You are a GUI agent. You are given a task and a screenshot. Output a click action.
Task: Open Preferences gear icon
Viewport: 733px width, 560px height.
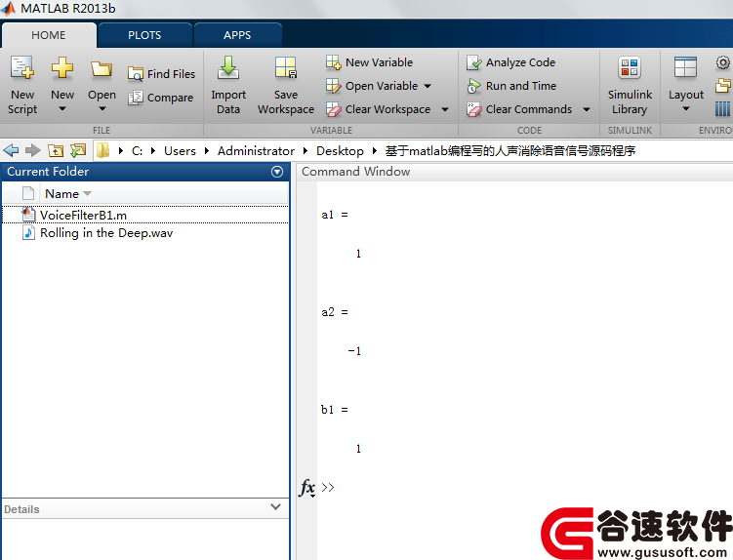click(722, 62)
